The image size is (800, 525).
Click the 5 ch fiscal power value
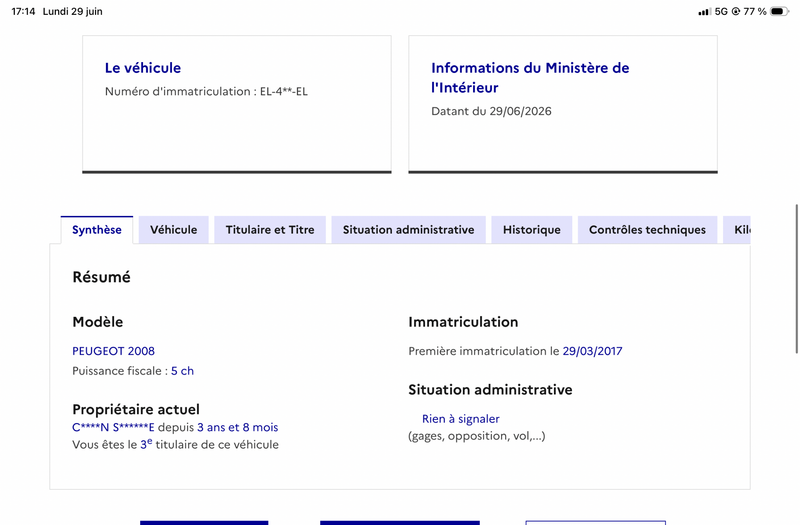pyautogui.click(x=182, y=371)
